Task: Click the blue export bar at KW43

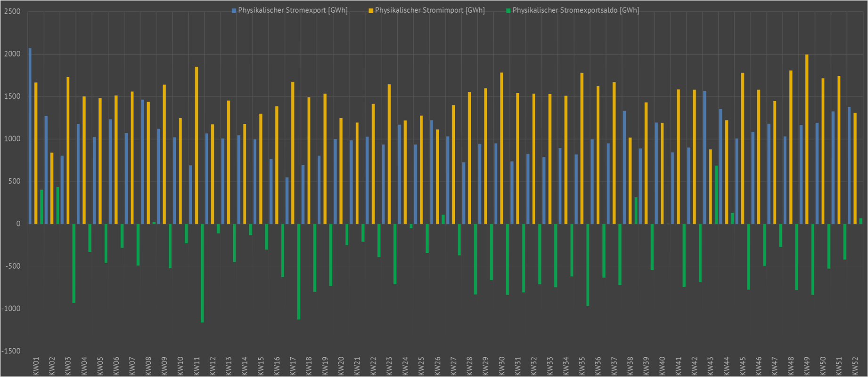Action: [704, 157]
